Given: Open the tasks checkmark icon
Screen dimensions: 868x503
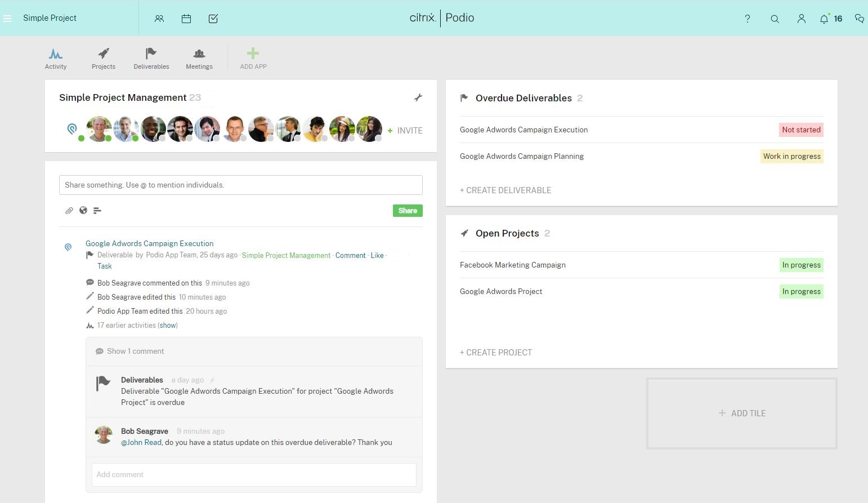Looking at the screenshot, I should pos(213,19).
